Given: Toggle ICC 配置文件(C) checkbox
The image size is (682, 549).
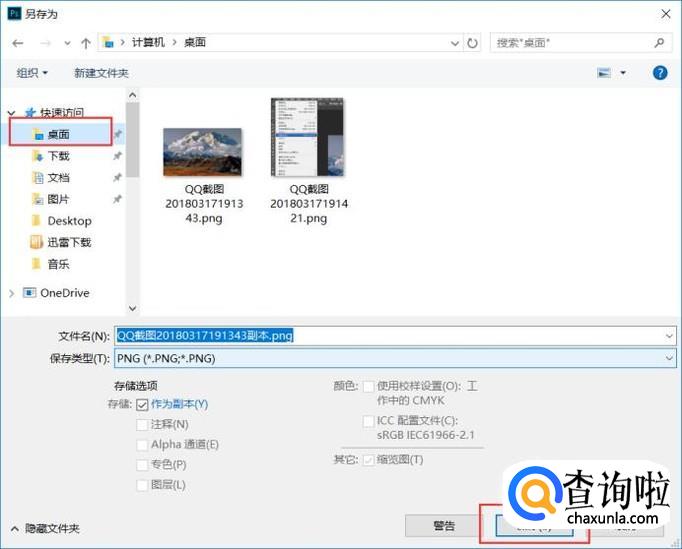Looking at the screenshot, I should [368, 421].
